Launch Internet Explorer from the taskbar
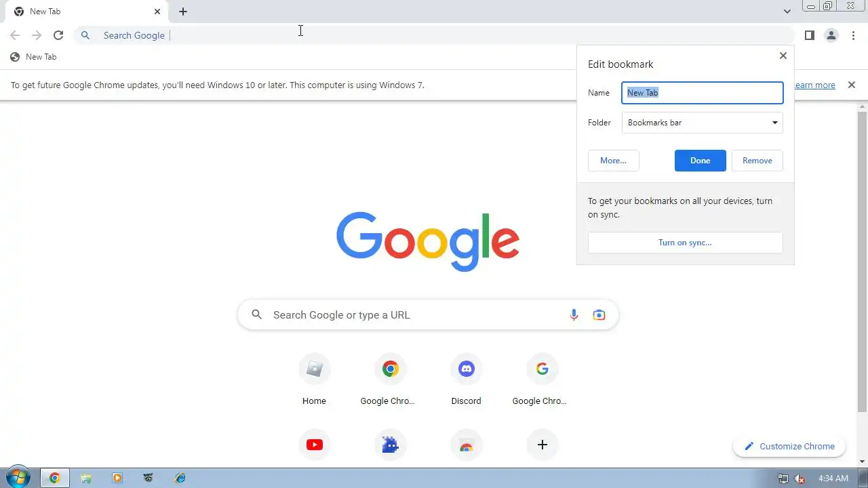This screenshot has height=488, width=868. click(x=180, y=478)
